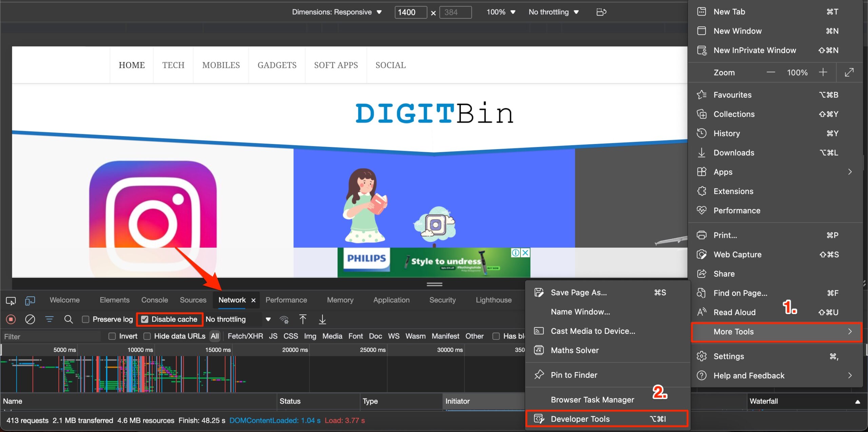Enable the Preserve log checkbox

[86, 319]
